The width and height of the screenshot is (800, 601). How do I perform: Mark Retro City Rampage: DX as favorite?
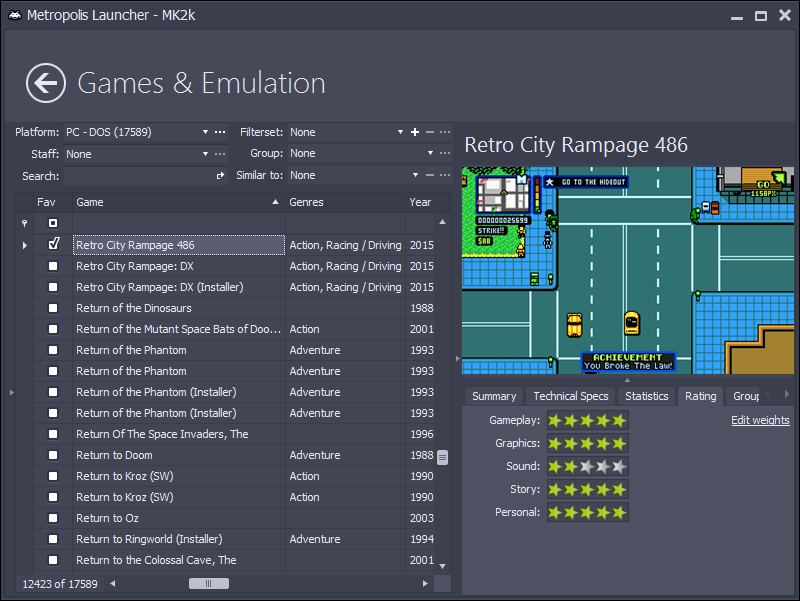(x=53, y=266)
